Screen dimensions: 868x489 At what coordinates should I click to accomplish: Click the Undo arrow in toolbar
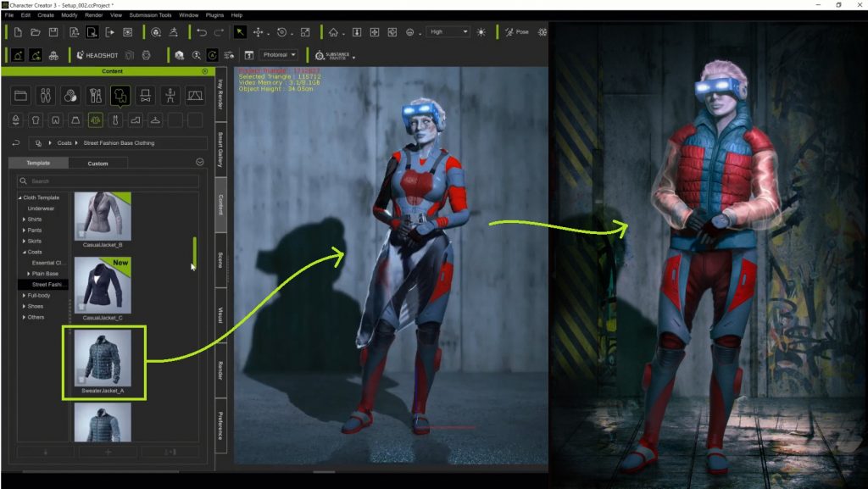pyautogui.click(x=201, y=32)
